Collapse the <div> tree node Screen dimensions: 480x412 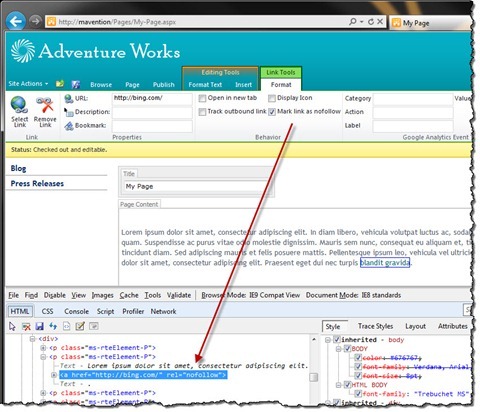(32, 339)
